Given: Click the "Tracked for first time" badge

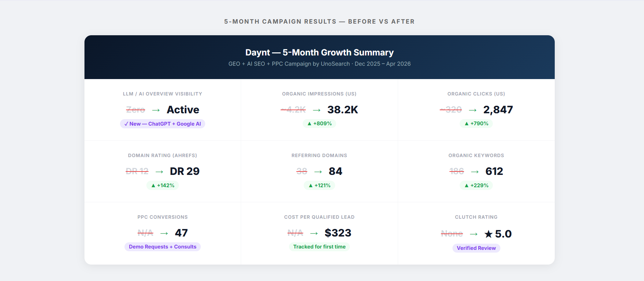Looking at the screenshot, I should (x=319, y=247).
